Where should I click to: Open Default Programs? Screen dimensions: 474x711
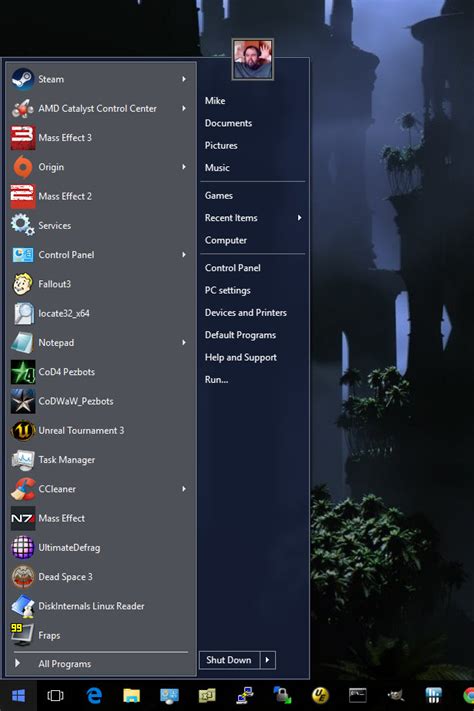point(240,335)
